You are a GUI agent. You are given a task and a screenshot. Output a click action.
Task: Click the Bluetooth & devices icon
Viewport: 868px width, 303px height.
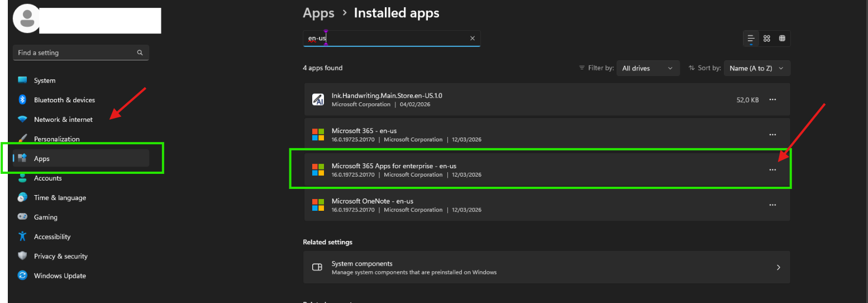pyautogui.click(x=22, y=100)
